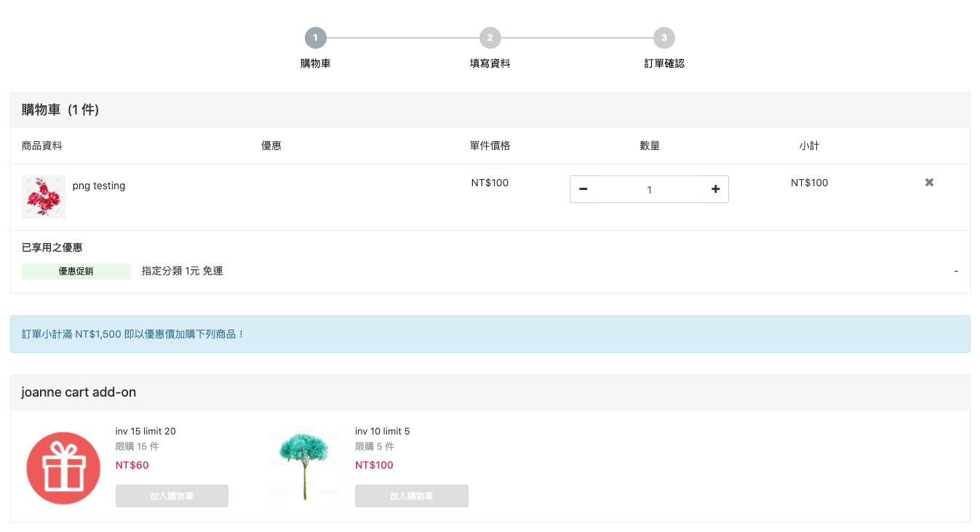Add inv 10 limit 5 item to cart
Screen dimensions: 980x532
click(x=412, y=496)
